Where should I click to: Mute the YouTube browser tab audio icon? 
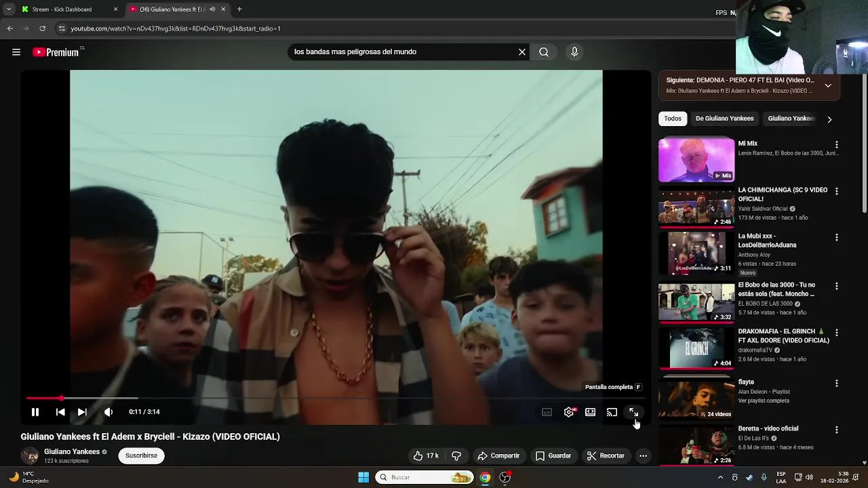point(212,9)
